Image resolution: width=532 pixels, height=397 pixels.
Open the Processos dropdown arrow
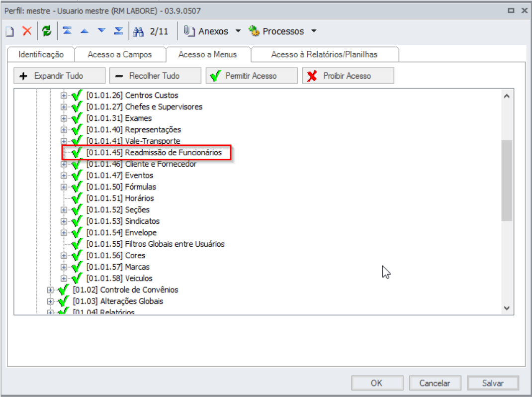click(314, 31)
